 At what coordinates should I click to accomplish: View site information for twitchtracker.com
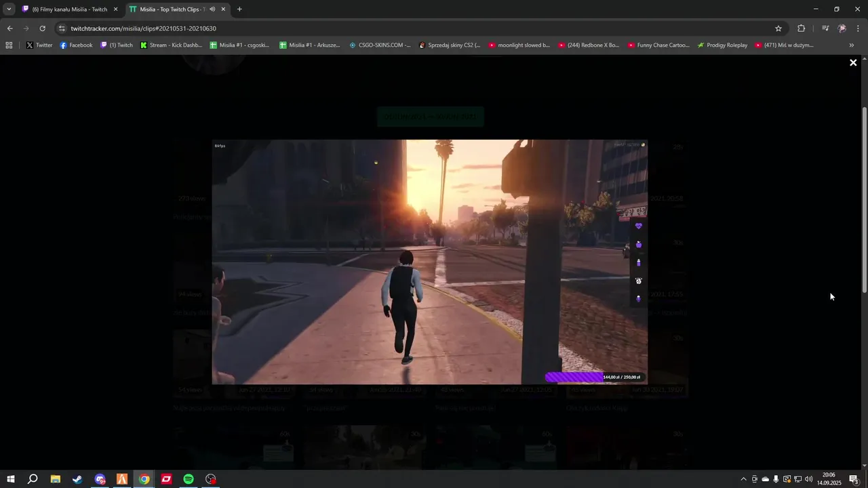[62, 28]
